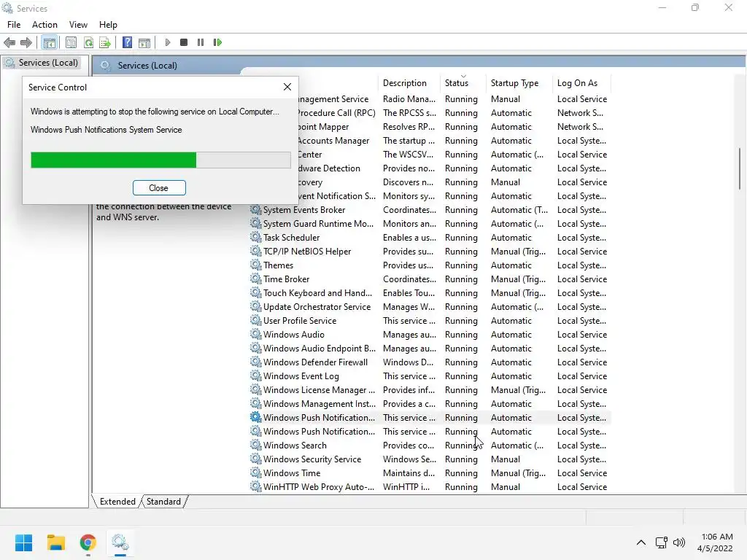The height and width of the screenshot is (560, 747).
Task: Go back with the toolbar back arrow
Action: point(9,42)
